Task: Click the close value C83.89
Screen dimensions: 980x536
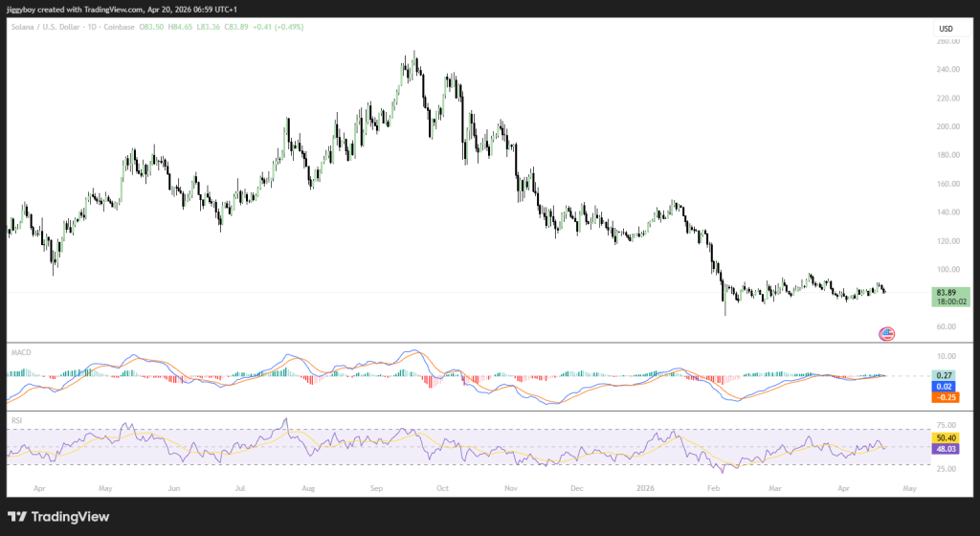Action: 236,27
